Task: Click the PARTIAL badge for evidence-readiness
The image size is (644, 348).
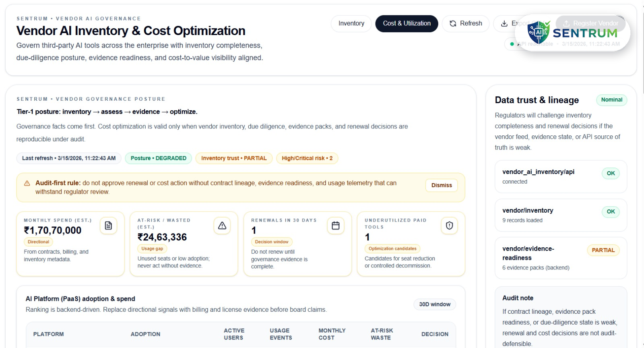Action: [603, 250]
